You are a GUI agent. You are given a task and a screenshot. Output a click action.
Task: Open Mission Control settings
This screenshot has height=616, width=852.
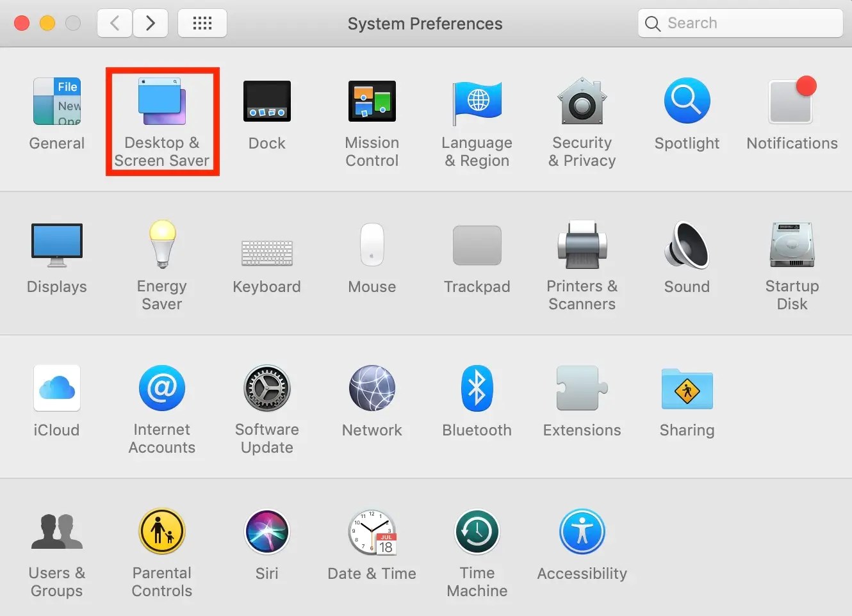[x=372, y=102]
